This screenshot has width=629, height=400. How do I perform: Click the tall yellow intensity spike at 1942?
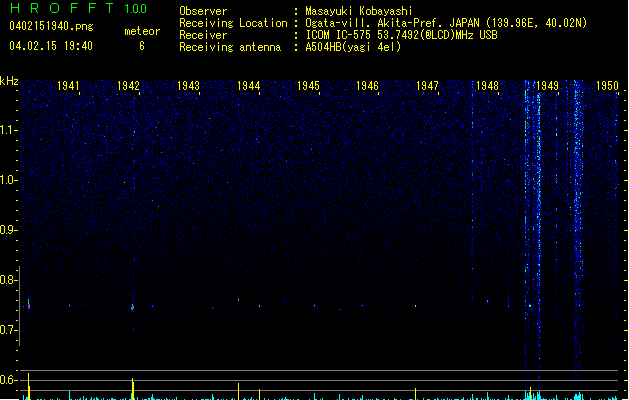click(x=133, y=389)
